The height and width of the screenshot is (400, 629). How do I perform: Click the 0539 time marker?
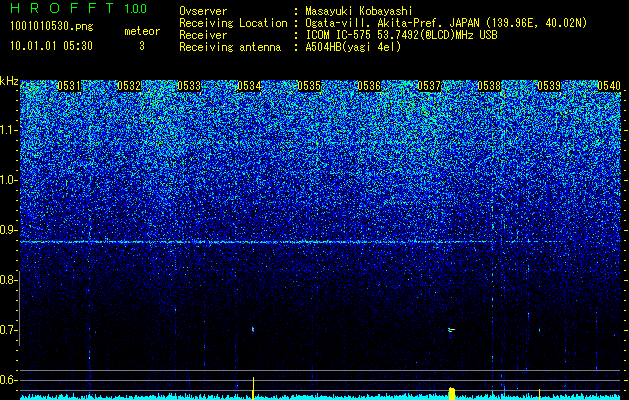click(549, 86)
